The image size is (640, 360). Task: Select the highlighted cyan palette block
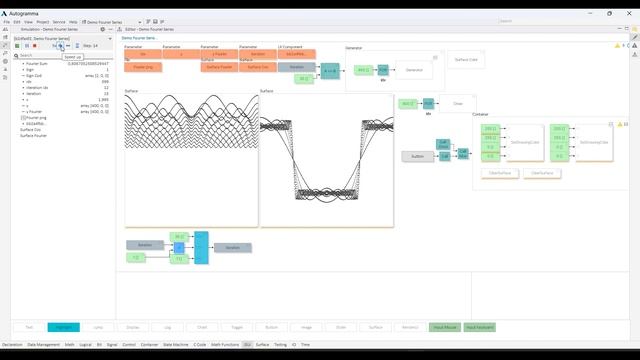click(x=64, y=327)
